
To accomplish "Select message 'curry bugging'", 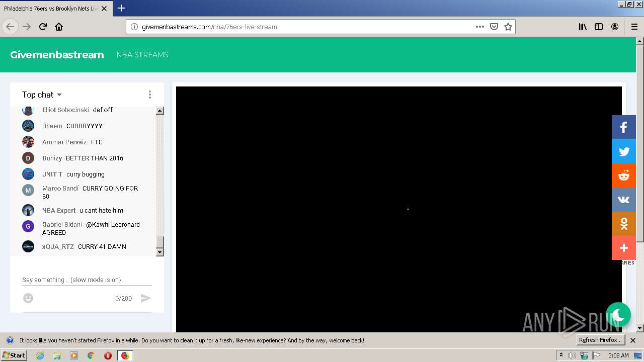I will pos(86,174).
